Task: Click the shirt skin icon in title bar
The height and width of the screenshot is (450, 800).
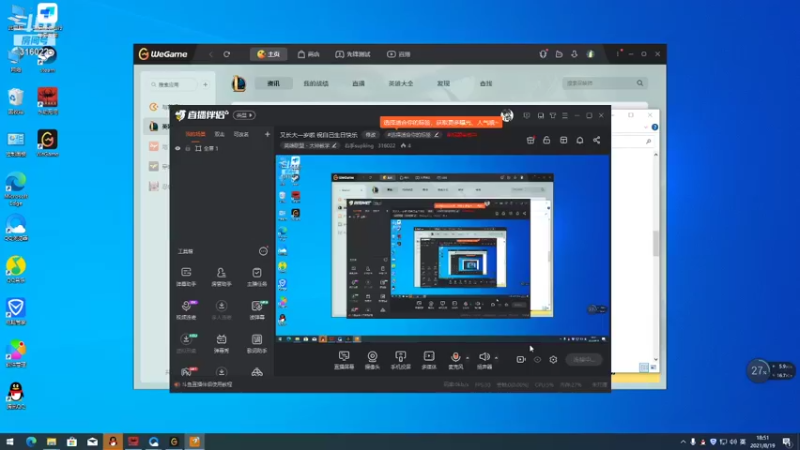Action: pos(553,116)
